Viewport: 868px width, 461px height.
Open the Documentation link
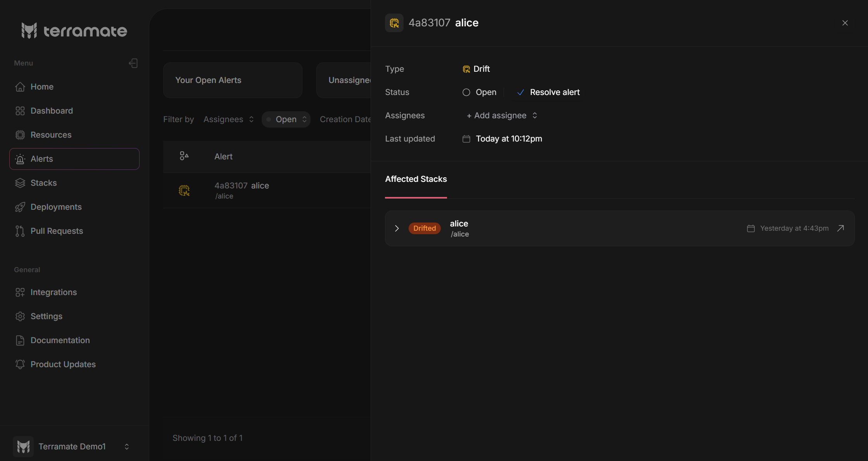pos(60,340)
